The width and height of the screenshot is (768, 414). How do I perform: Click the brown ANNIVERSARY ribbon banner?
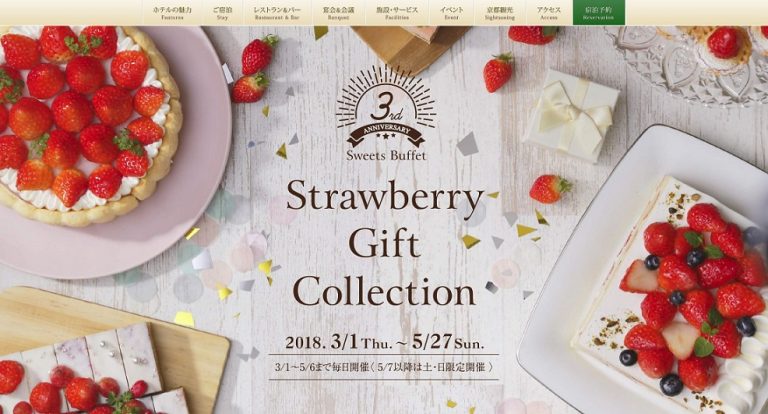click(x=386, y=135)
